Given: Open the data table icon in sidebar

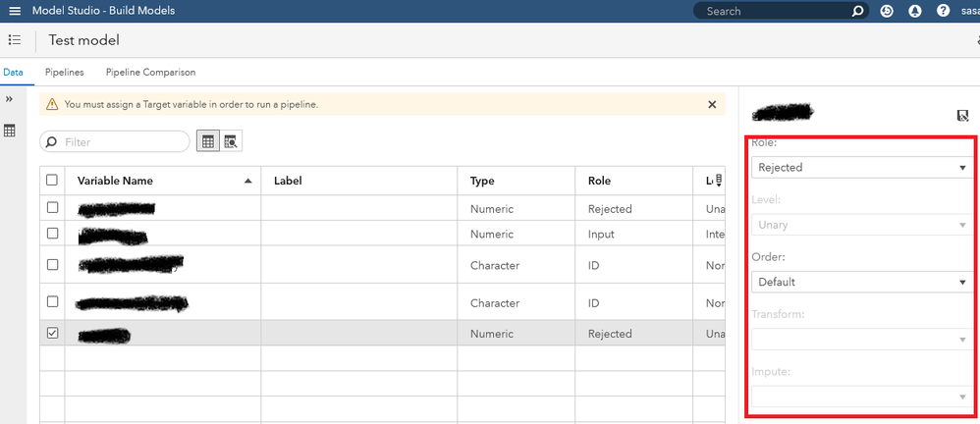Looking at the screenshot, I should pyautogui.click(x=10, y=131).
